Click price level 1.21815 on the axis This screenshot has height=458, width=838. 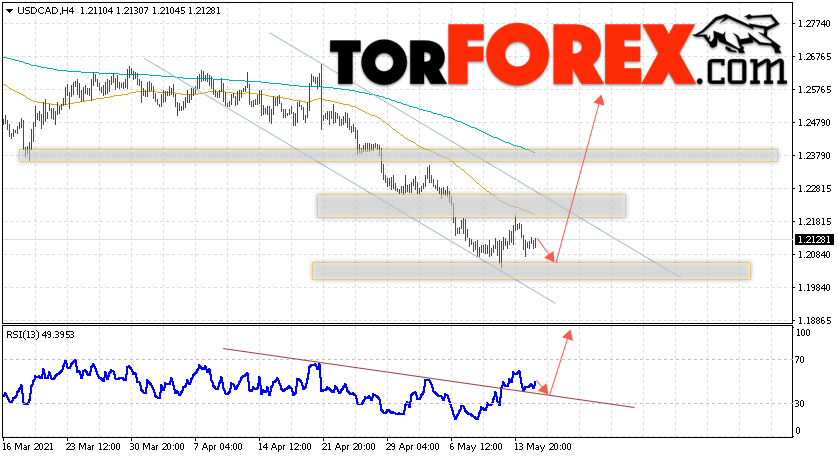tap(814, 222)
